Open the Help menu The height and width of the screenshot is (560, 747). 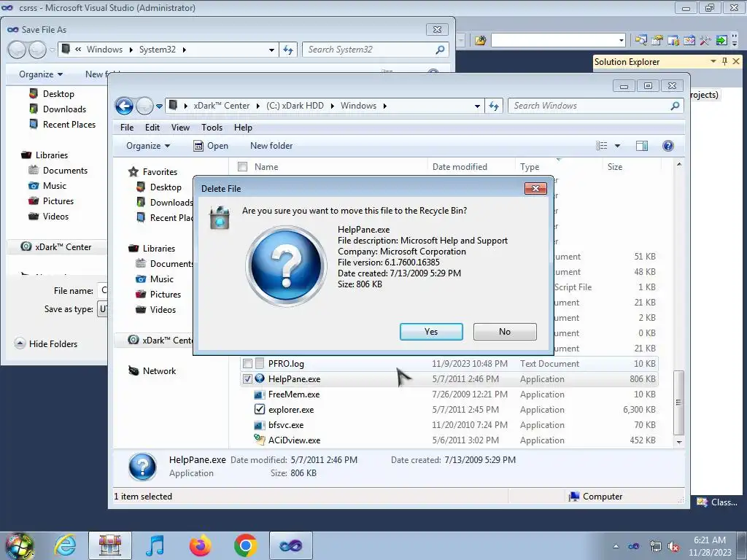(243, 128)
